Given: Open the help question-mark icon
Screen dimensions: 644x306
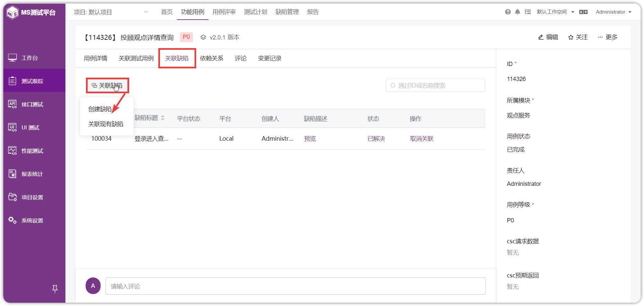Looking at the screenshot, I should pyautogui.click(x=508, y=12).
